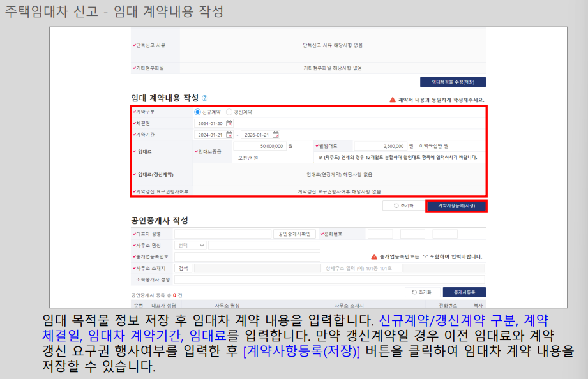Screen dimensions: 588x379
Task: Click the 검색 button beside 사무소 소재지
Action: tap(183, 269)
